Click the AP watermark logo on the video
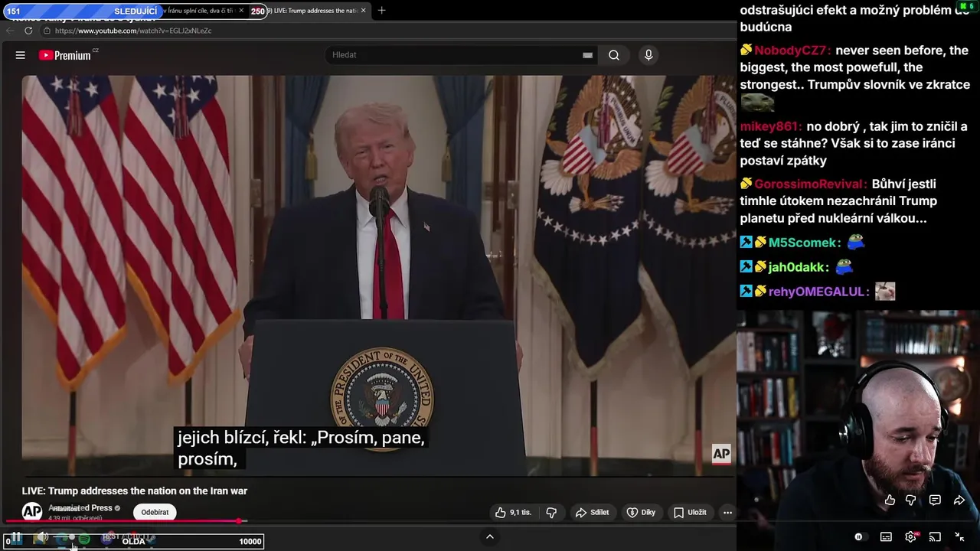980x551 pixels. point(721,454)
